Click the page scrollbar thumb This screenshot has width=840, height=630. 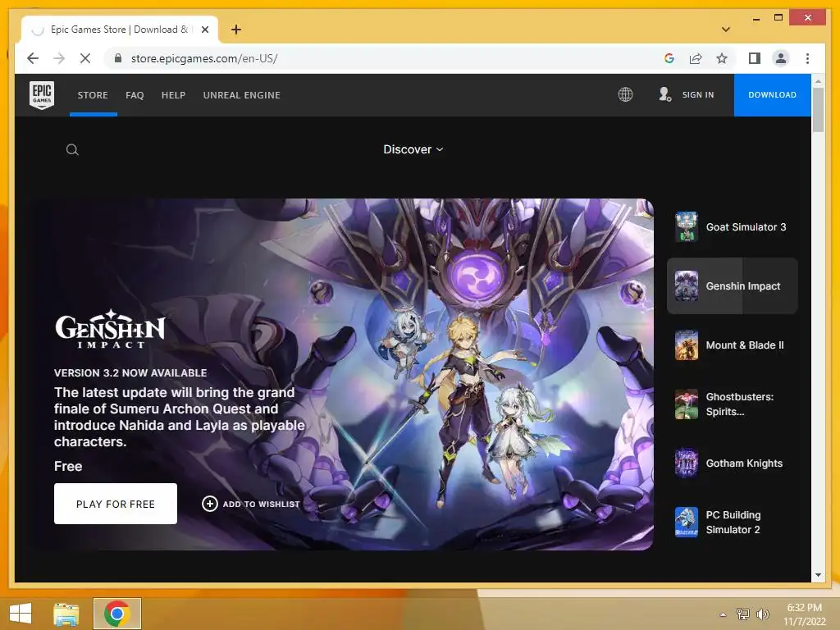(818, 110)
